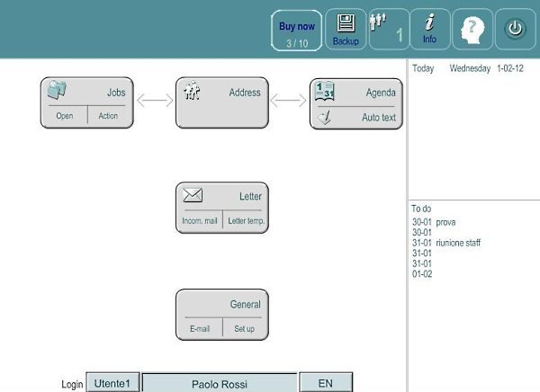The image size is (540, 392).
Task: Click the Letter envelope icon
Action: (x=193, y=196)
